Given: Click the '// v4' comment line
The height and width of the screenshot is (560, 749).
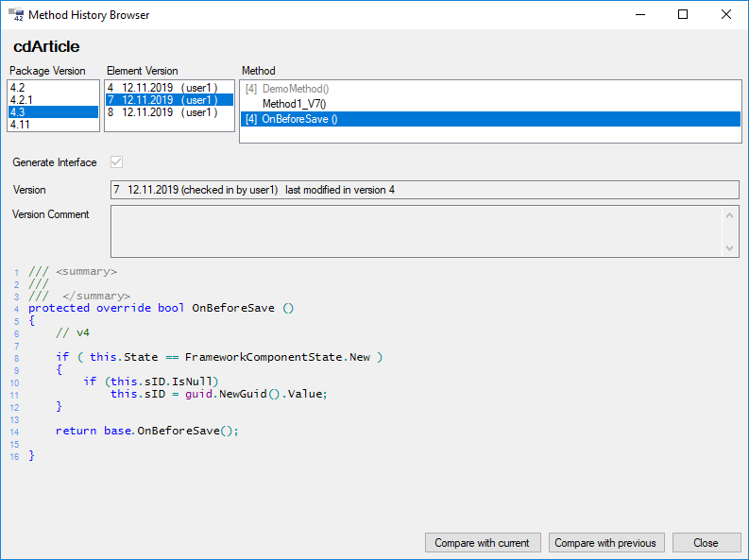Looking at the screenshot, I should 73,332.
